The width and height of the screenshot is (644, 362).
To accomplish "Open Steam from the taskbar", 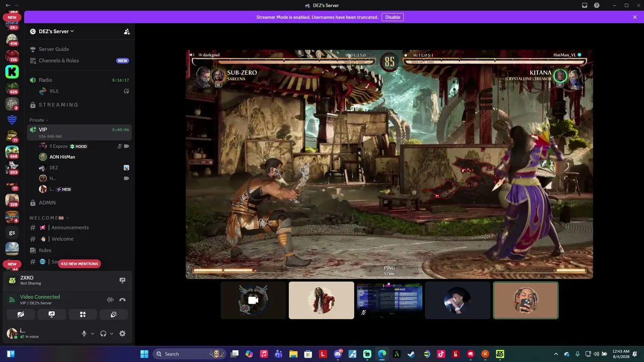I will click(411, 354).
